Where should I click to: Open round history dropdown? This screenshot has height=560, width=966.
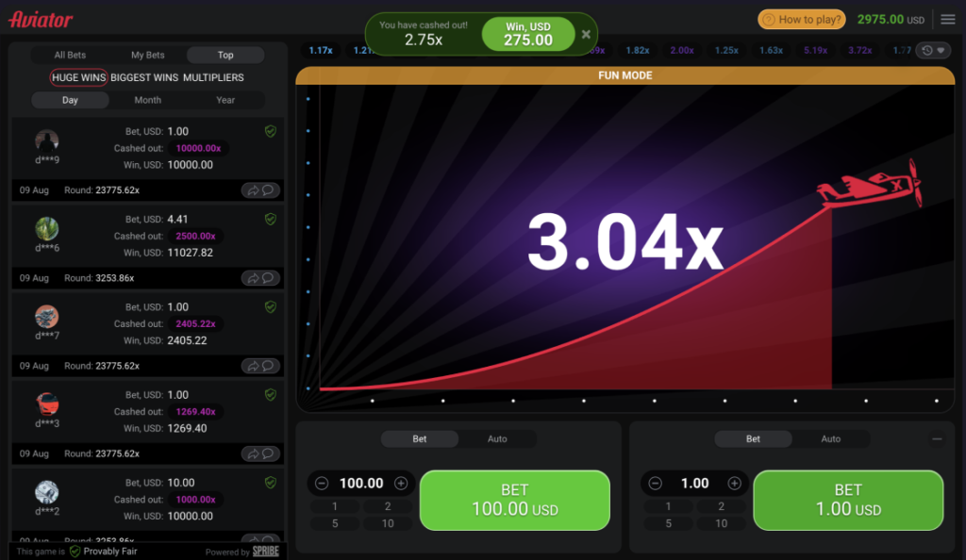click(x=933, y=51)
